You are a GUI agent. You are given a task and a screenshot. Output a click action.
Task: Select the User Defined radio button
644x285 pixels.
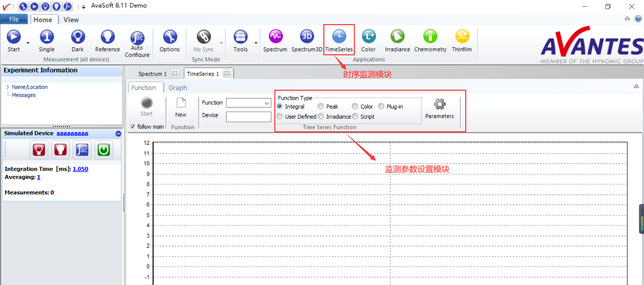pyautogui.click(x=280, y=117)
